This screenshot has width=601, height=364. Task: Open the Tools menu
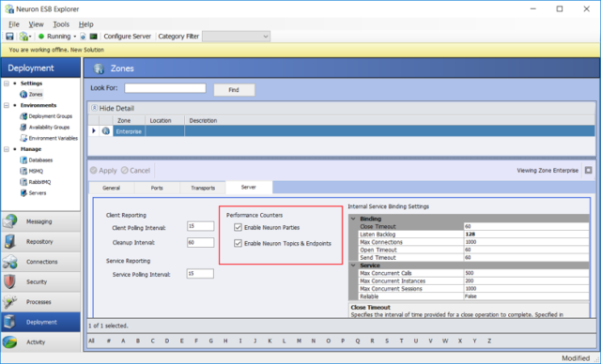(x=61, y=24)
